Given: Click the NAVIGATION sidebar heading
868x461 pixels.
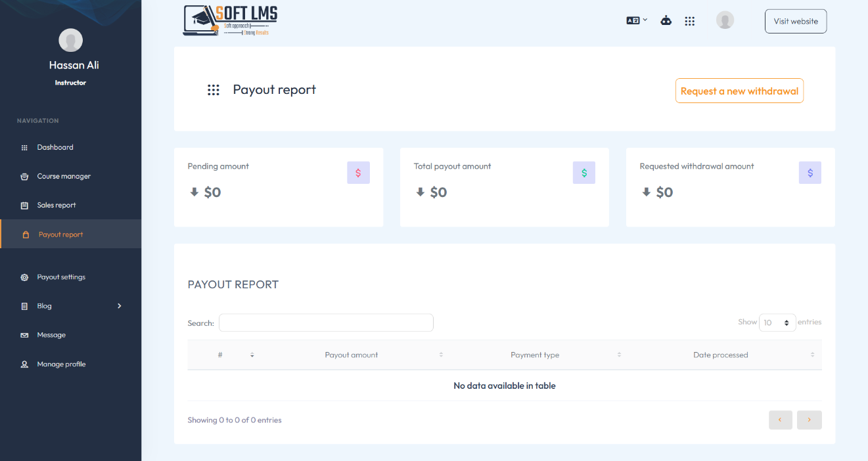Looking at the screenshot, I should pyautogui.click(x=38, y=121).
